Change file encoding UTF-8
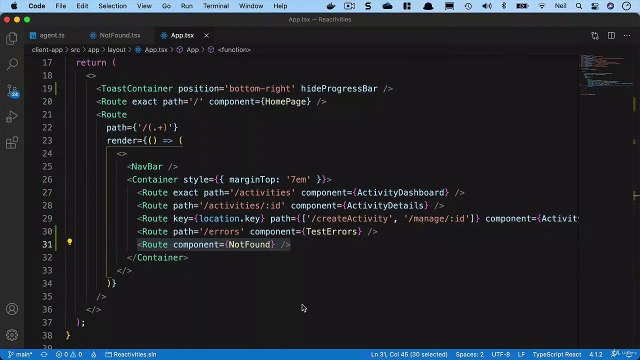Viewport: 640px width, 360px height. click(500, 354)
